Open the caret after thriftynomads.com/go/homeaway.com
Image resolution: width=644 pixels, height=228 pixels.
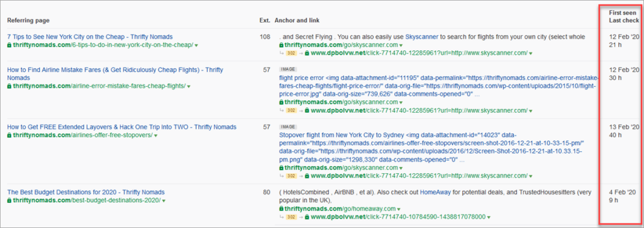click(x=399, y=209)
